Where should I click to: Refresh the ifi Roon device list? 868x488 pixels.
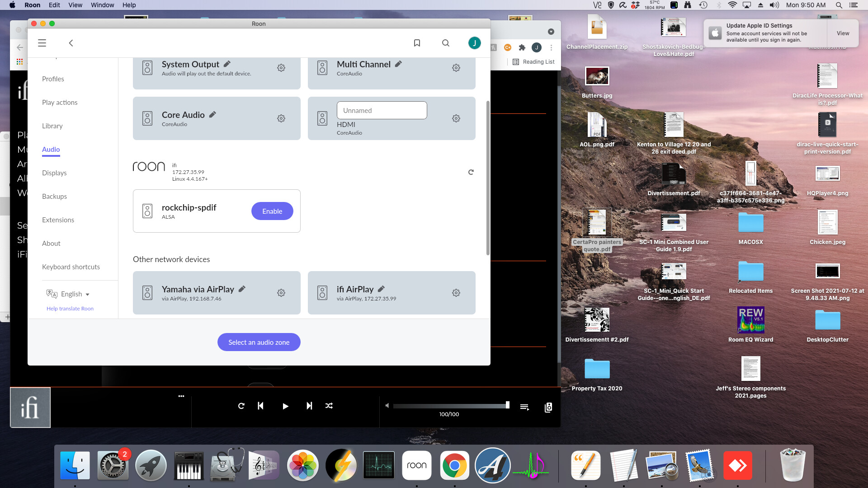click(x=471, y=172)
